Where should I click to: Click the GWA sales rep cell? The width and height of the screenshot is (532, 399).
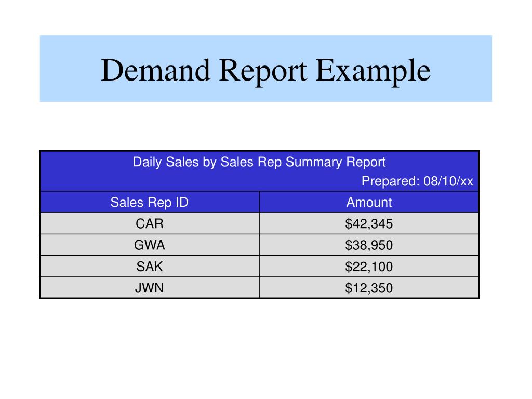pyautogui.click(x=150, y=245)
